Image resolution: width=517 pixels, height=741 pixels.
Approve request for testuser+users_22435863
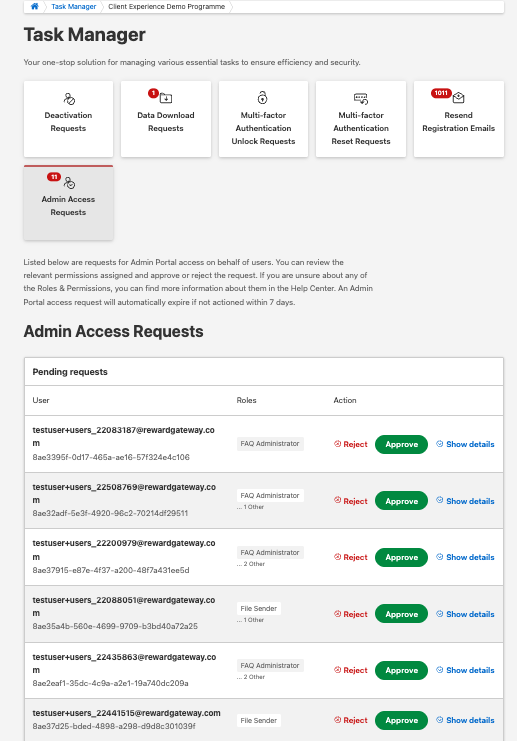point(401,670)
